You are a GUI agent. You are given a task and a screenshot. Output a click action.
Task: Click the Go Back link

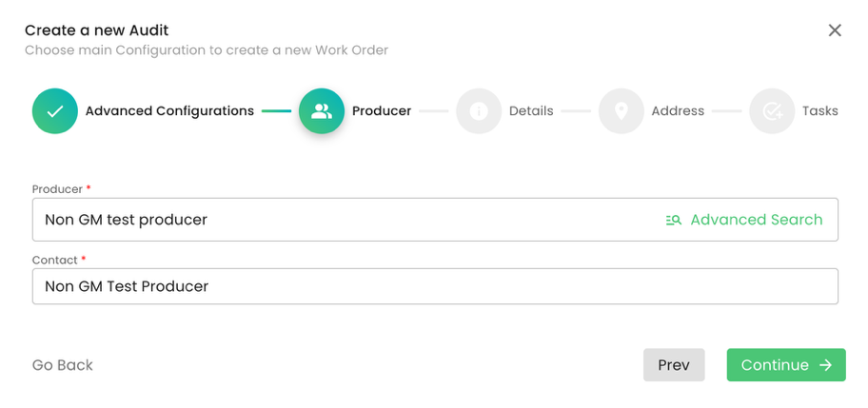click(x=63, y=365)
